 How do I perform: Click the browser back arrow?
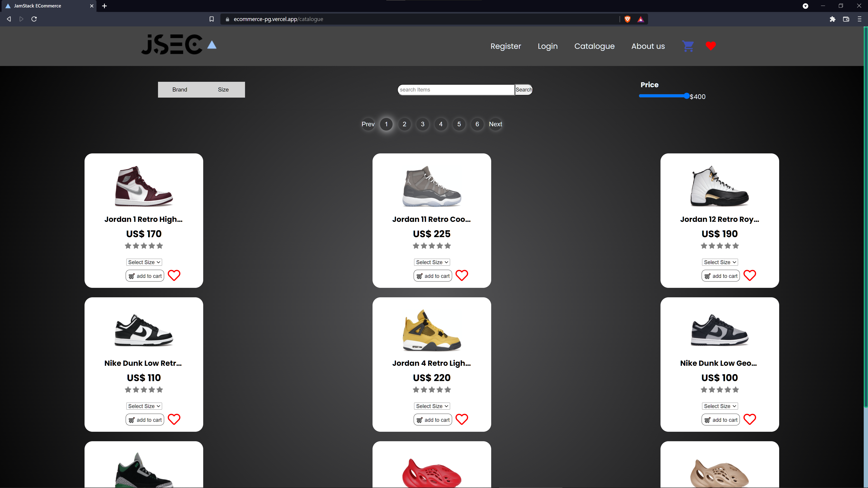coord(9,19)
